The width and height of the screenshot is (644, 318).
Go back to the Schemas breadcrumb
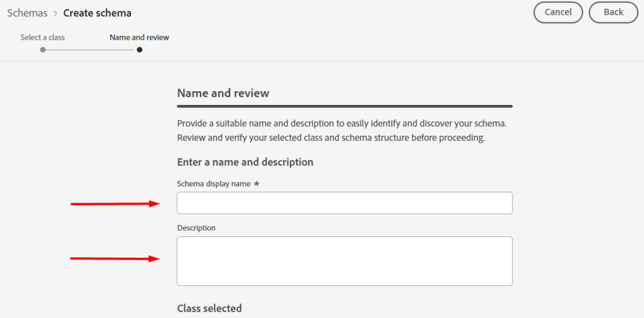pos(27,13)
